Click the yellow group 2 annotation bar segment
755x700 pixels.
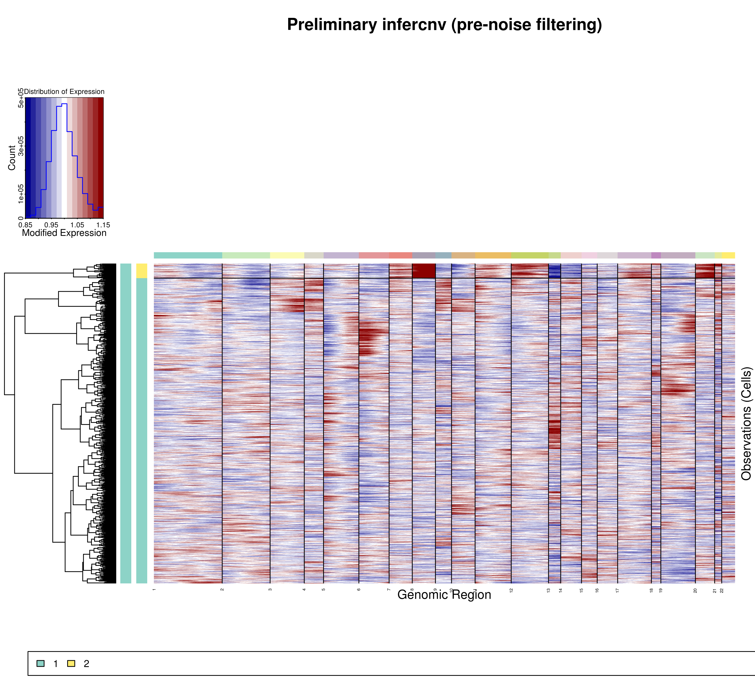point(142,271)
